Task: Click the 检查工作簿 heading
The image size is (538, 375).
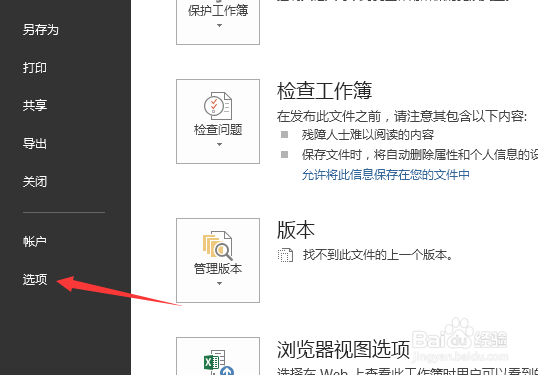Action: coord(324,91)
